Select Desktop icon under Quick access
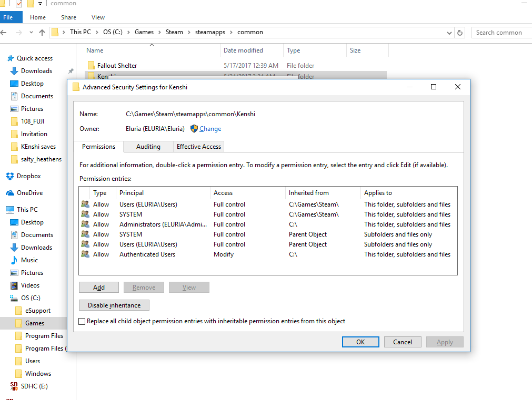532x400 pixels. [x=14, y=84]
